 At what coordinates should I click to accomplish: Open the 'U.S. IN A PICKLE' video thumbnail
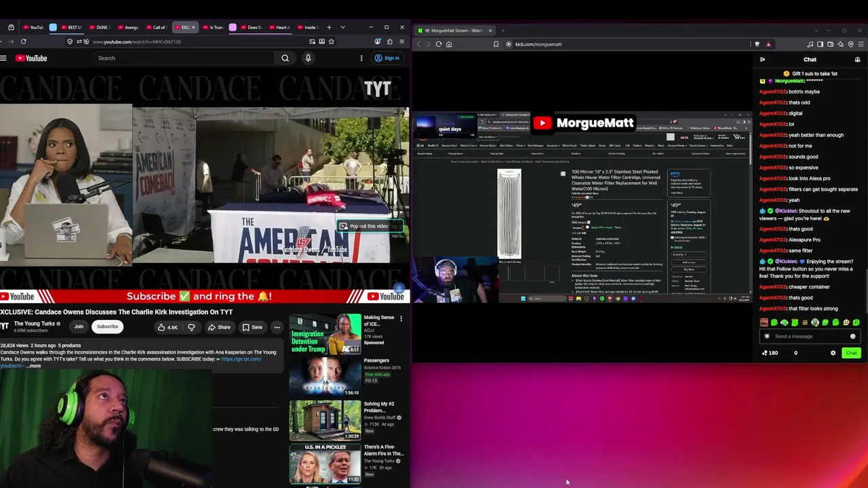325,464
